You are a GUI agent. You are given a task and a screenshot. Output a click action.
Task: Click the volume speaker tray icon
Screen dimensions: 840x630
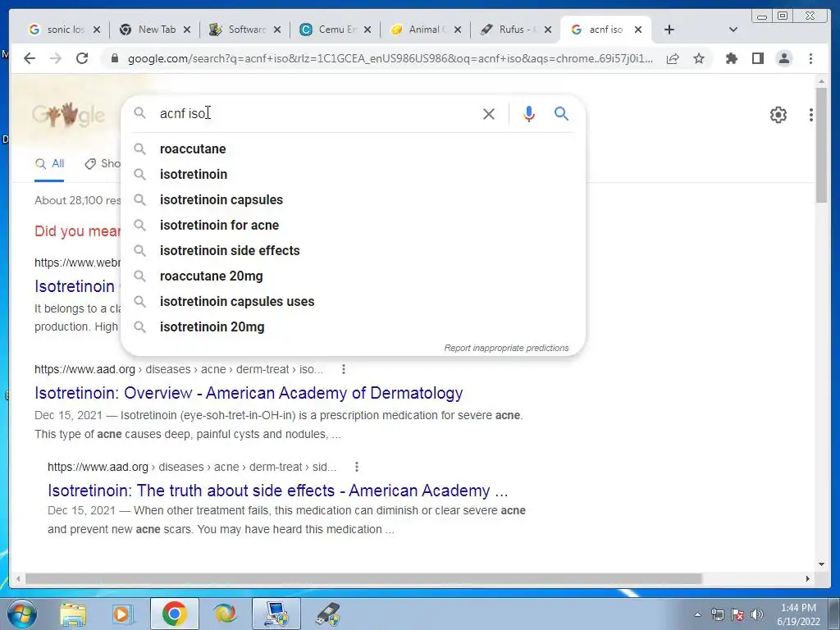[757, 614]
